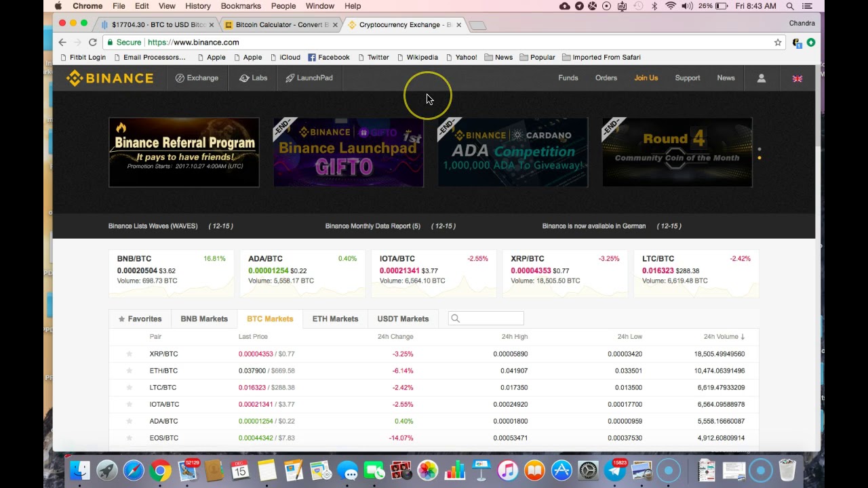Favorite the XRP/BTC pair with its star
The height and width of the screenshot is (488, 868).
pos(129,354)
